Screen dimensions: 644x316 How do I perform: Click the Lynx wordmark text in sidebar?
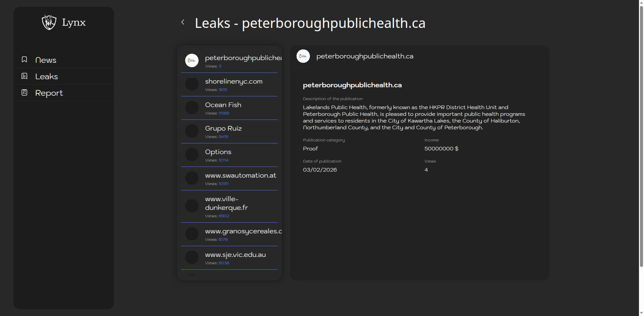coord(74,23)
